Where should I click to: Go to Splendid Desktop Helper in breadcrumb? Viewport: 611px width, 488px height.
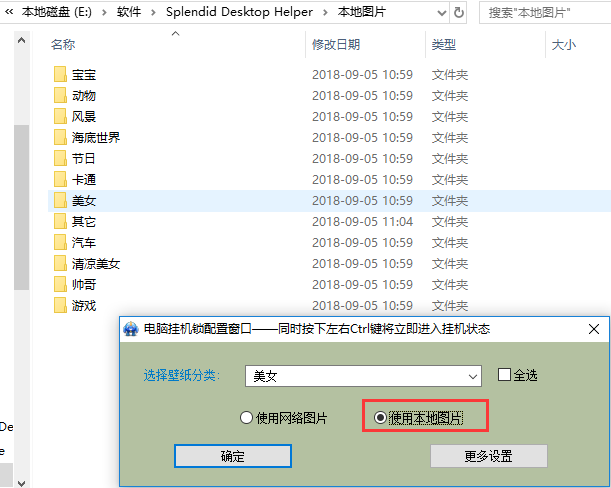(239, 12)
